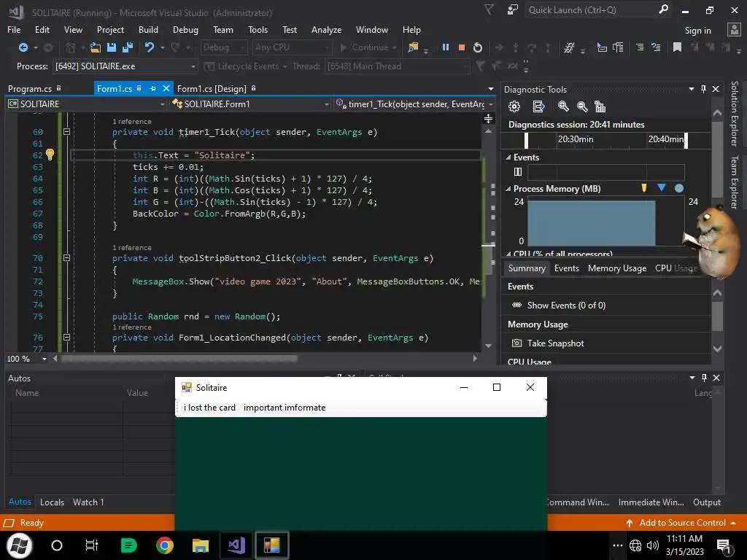747x560 pixels.
Task: Open the Analyze menu
Action: (x=326, y=29)
